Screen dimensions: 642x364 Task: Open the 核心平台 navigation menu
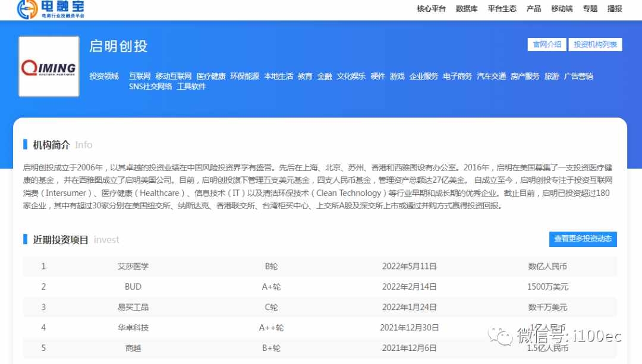(x=431, y=8)
